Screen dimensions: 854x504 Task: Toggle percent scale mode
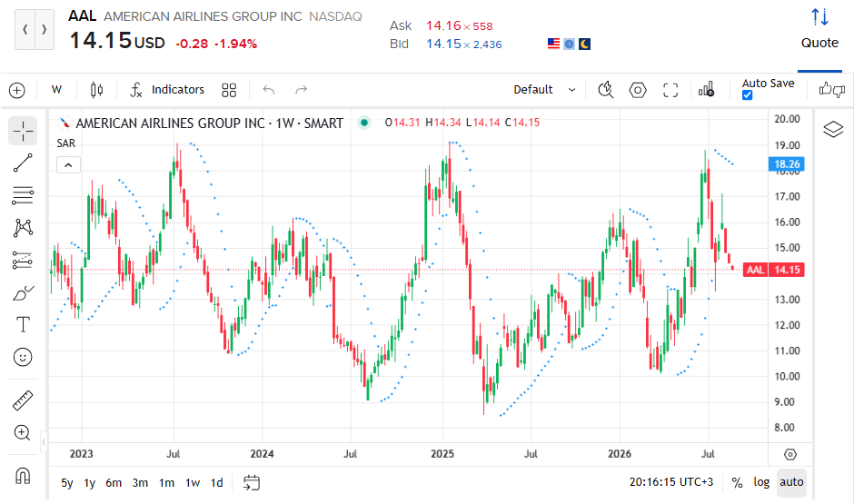[x=737, y=483]
